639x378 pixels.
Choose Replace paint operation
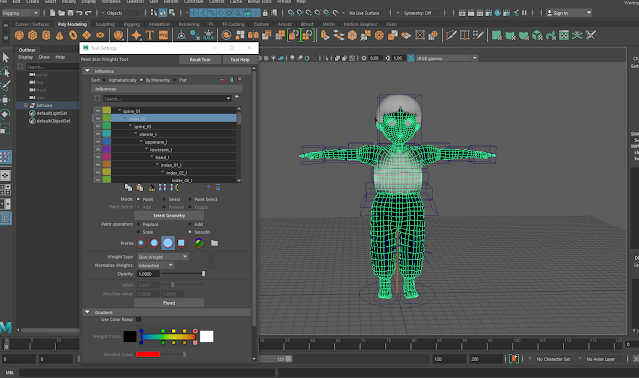click(139, 224)
